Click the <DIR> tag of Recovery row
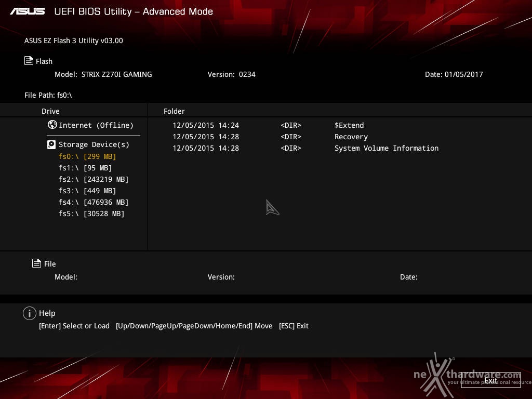Viewport: 532px width, 399px height. click(x=291, y=137)
